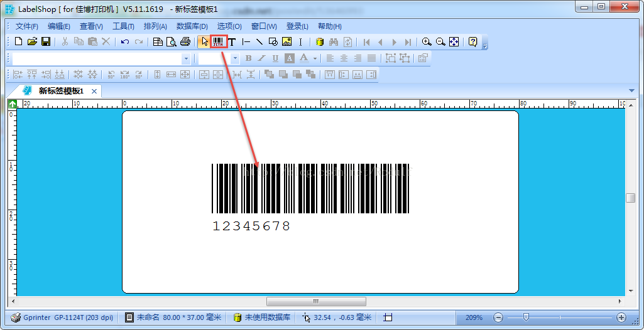This screenshot has height=330, width=644.
Task: Click the binoculars find icon
Action: tap(334, 41)
